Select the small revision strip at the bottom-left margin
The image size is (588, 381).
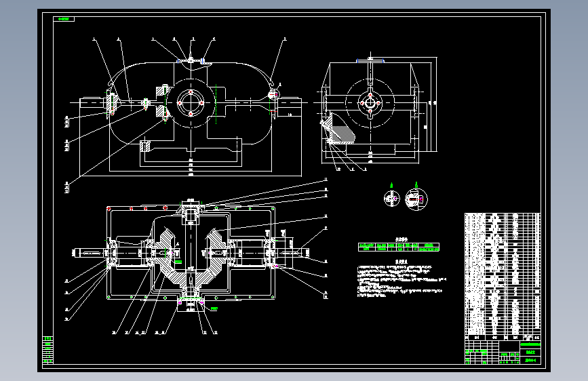pyautogui.click(x=48, y=350)
